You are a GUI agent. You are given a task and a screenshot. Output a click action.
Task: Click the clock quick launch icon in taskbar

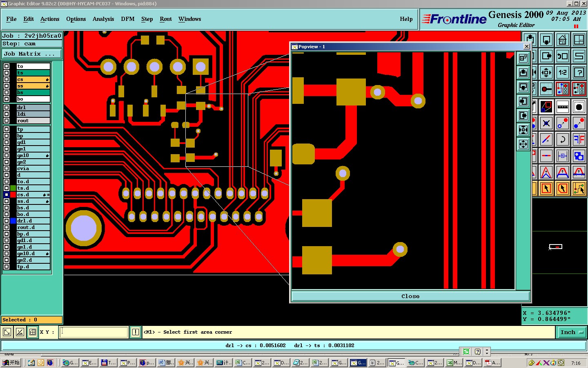pyautogui.click(x=41, y=363)
